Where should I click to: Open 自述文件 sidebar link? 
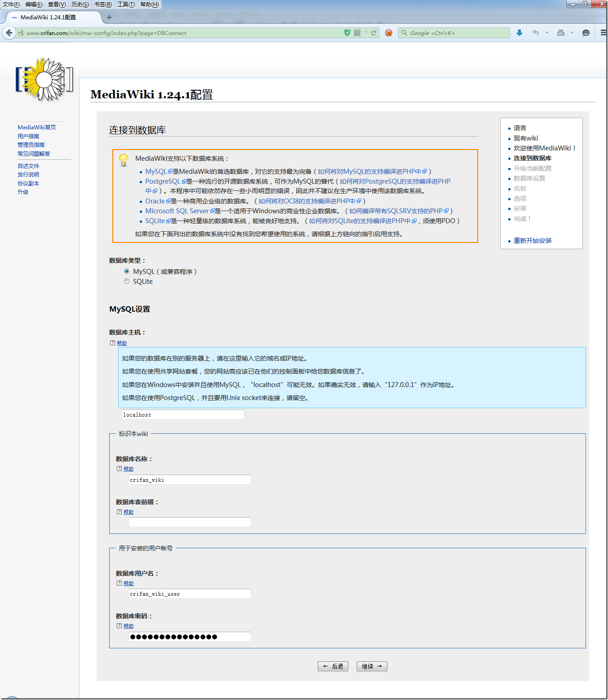[x=28, y=166]
